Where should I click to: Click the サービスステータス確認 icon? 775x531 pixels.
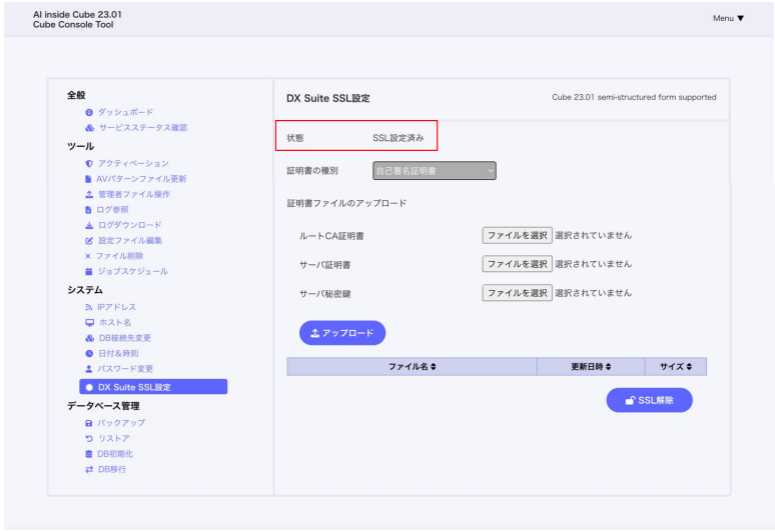coord(89,128)
